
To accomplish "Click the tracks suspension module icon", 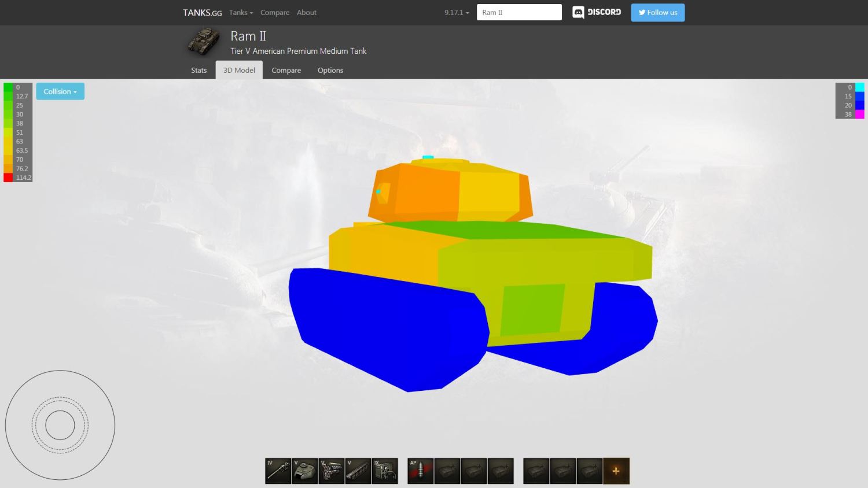I will coord(358,471).
